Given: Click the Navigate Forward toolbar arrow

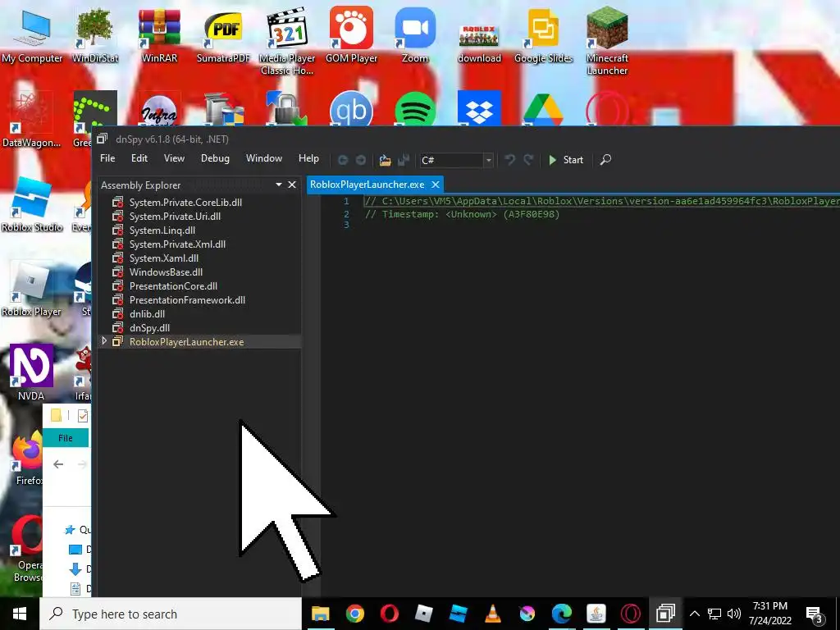Looking at the screenshot, I should (361, 160).
